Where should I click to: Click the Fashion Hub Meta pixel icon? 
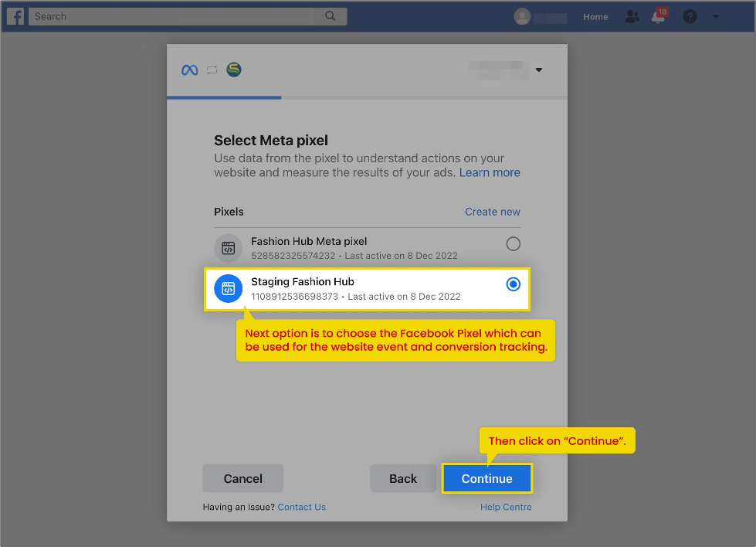(228, 248)
